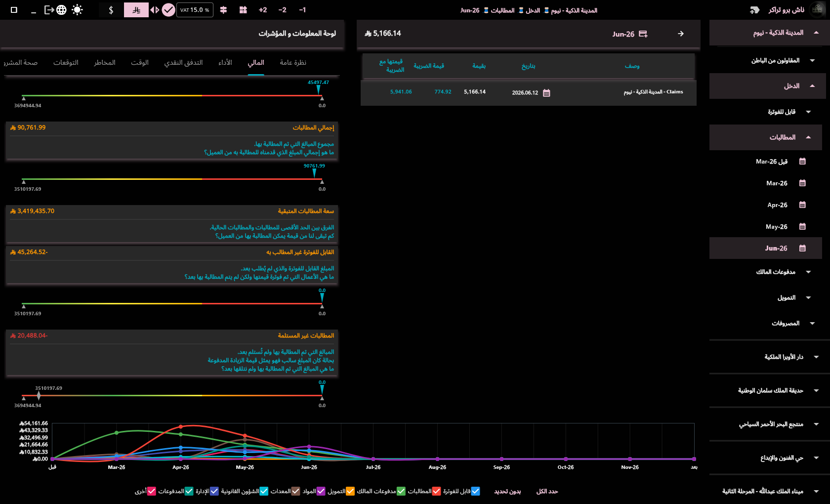Click the 90761.99 gauge slider marker
This screenshot has height=504, width=830.
(314, 173)
